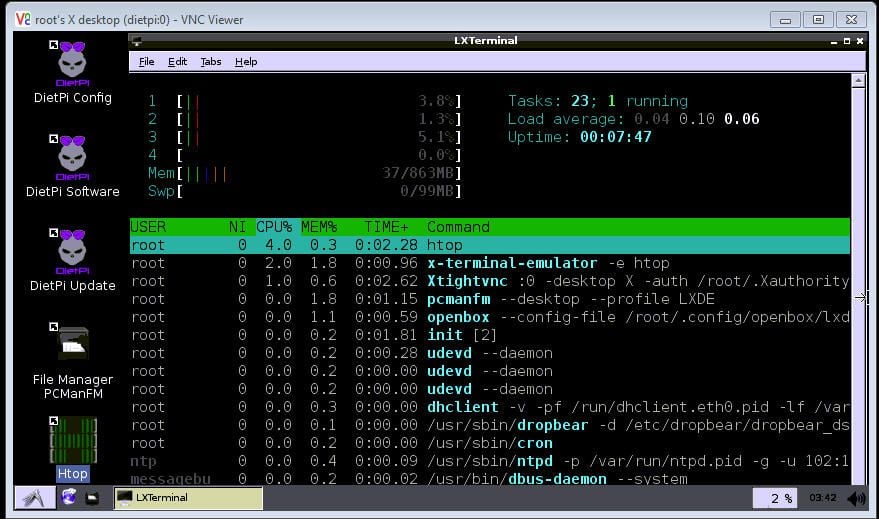Click the LXTerminal title bar window icon
Viewport: 879px width, 519px height.
tap(136, 41)
